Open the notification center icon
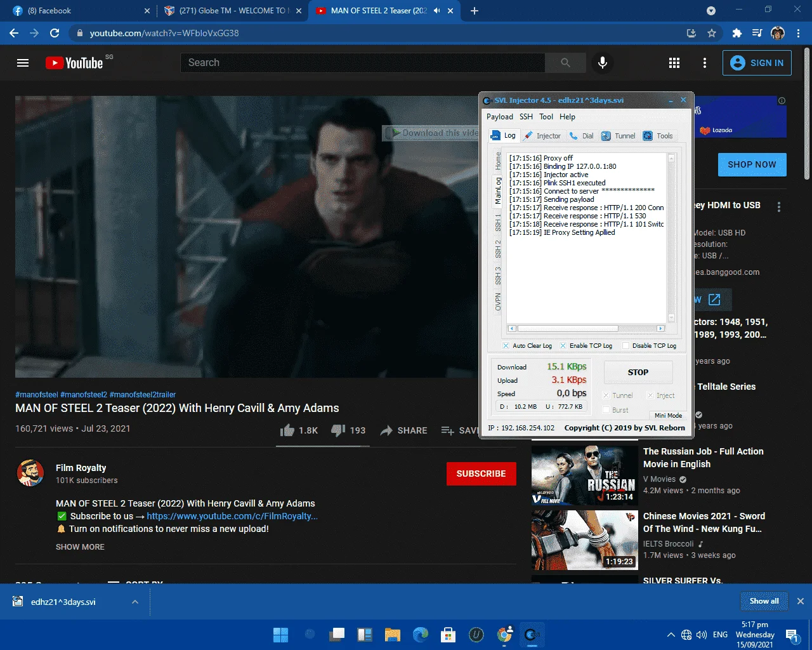The image size is (812, 650). pos(792,635)
